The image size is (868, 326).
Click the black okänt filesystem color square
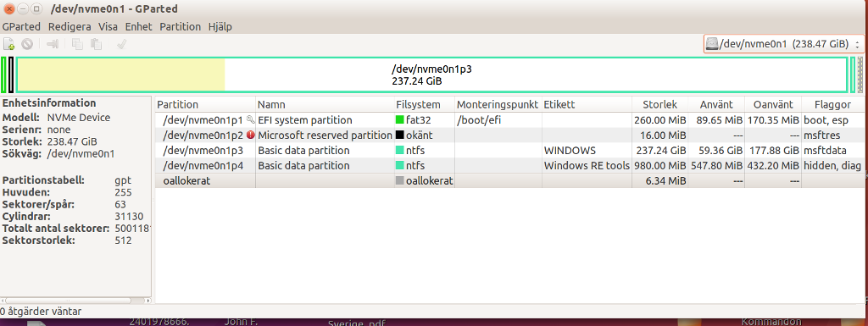(400, 135)
